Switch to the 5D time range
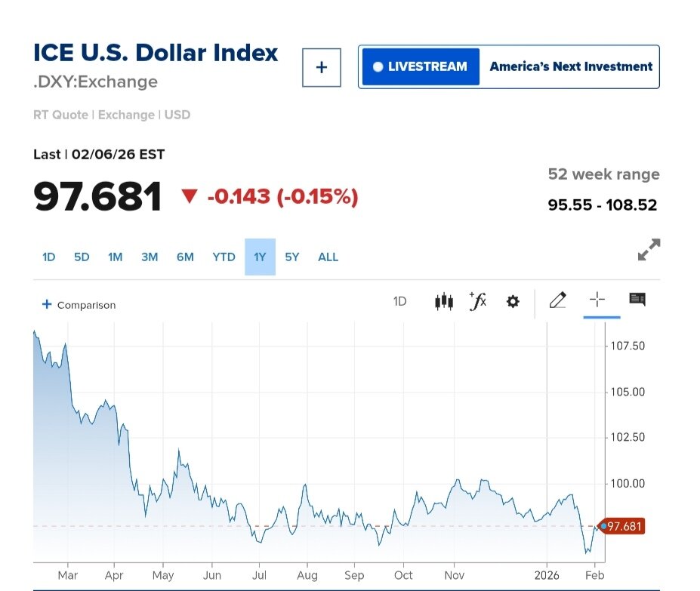This screenshot has width=700, height=591. [x=82, y=257]
